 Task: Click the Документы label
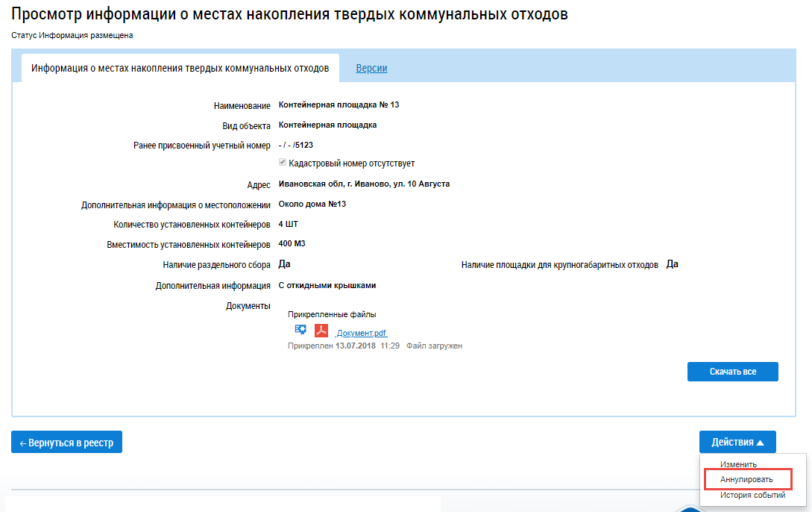click(248, 306)
